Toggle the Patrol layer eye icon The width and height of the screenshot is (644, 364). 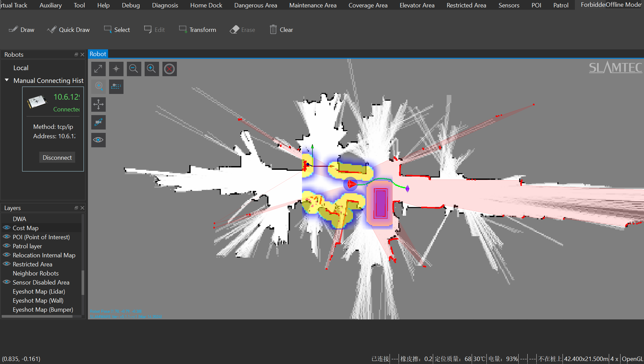coord(6,246)
